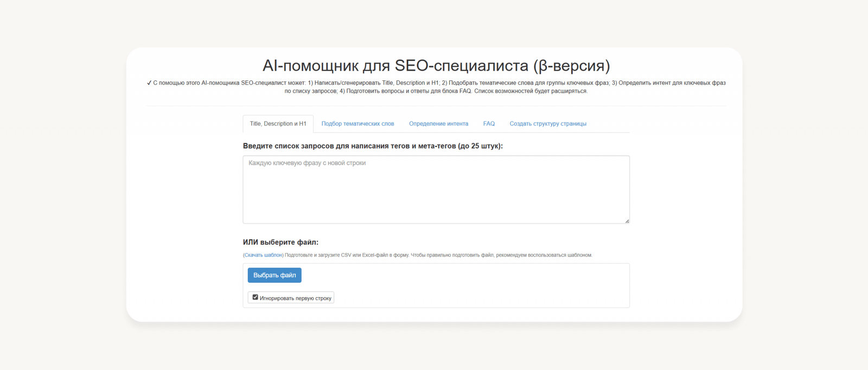The image size is (868, 370).
Task: Open the Определение интента tab
Action: pyautogui.click(x=438, y=124)
